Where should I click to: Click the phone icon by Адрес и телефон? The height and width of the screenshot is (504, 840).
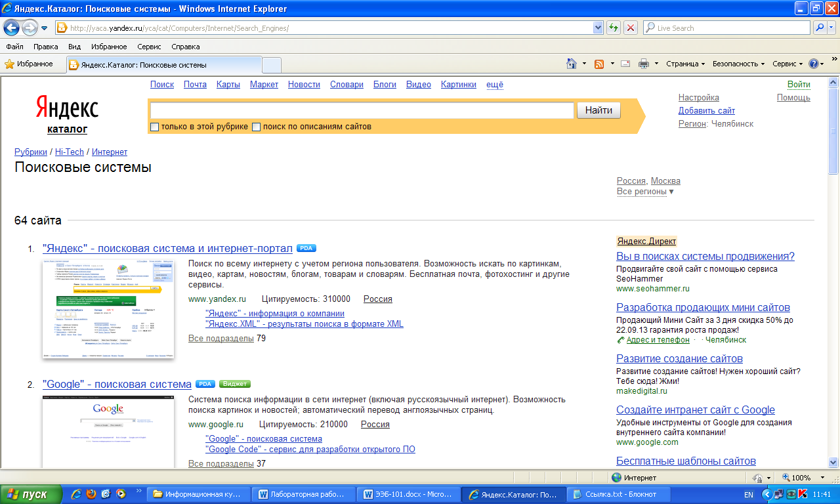coord(621,340)
